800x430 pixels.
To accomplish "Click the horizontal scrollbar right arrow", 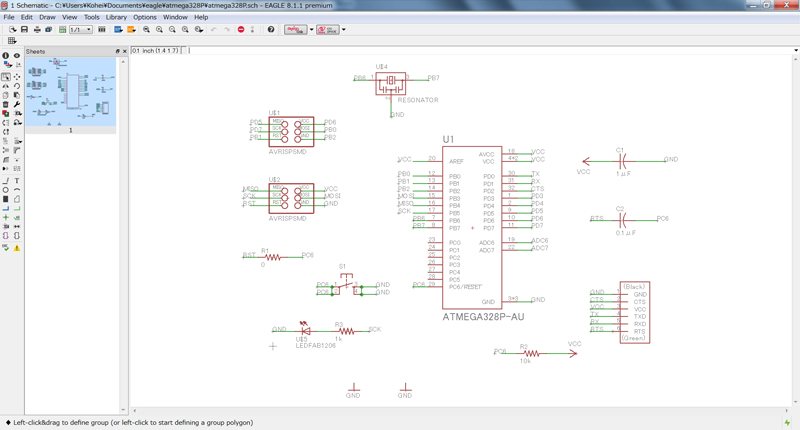I will [787, 410].
